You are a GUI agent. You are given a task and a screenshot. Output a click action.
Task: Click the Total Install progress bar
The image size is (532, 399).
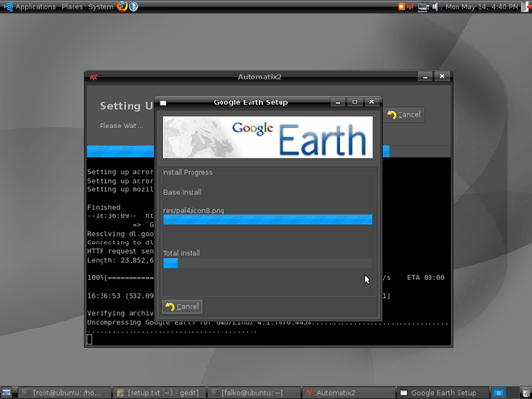268,263
